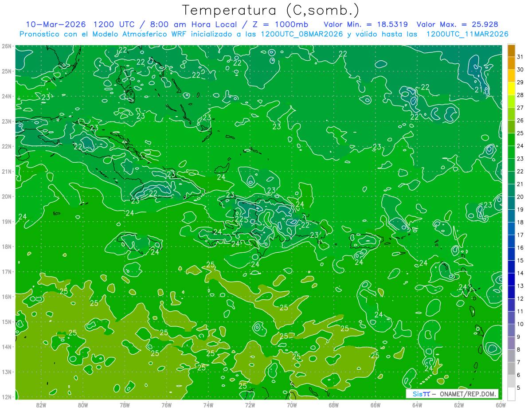Select the 'Valor Min. = 18.5319' text

(366, 24)
